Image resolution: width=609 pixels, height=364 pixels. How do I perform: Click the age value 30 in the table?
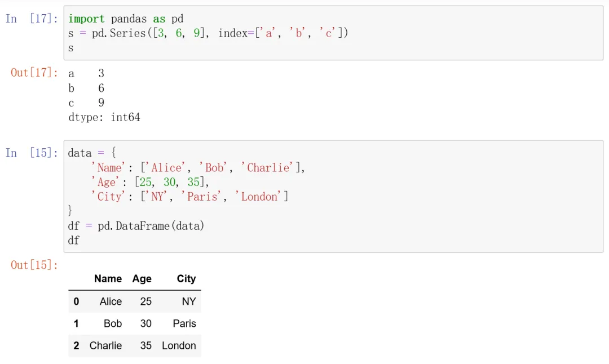click(x=146, y=323)
